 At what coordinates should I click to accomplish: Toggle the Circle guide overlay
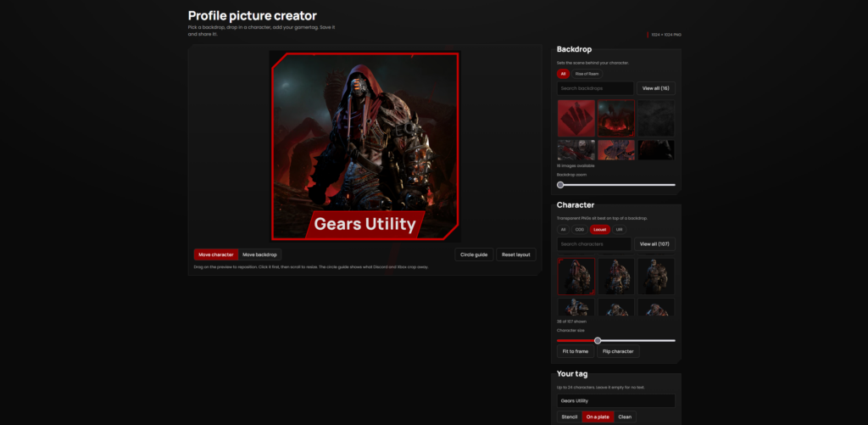coord(474,254)
